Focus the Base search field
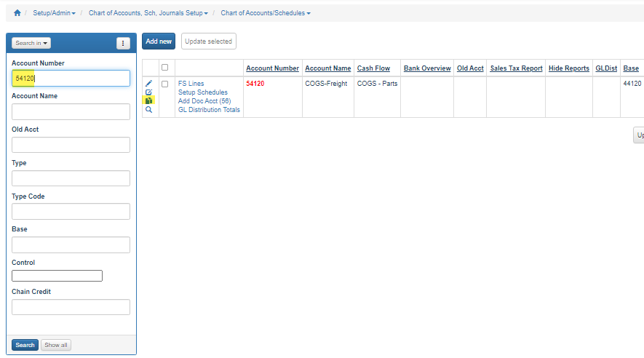This screenshot has width=644, height=358. coord(71,244)
